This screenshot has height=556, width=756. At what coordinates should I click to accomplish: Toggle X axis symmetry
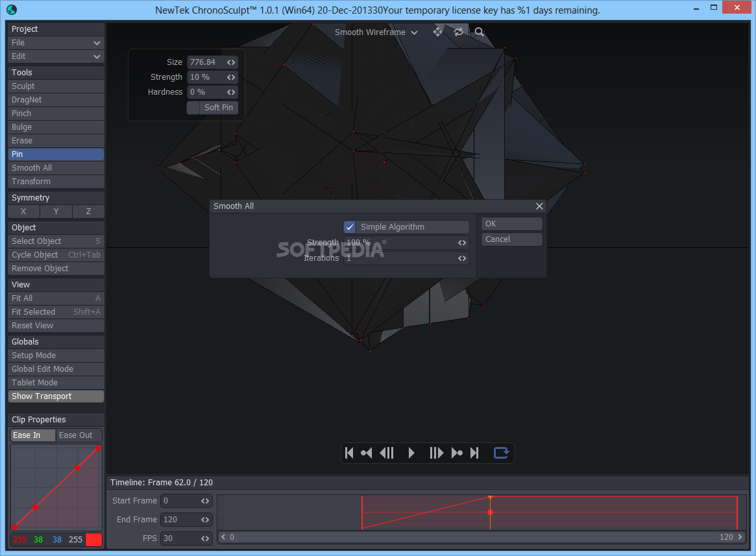(x=23, y=212)
